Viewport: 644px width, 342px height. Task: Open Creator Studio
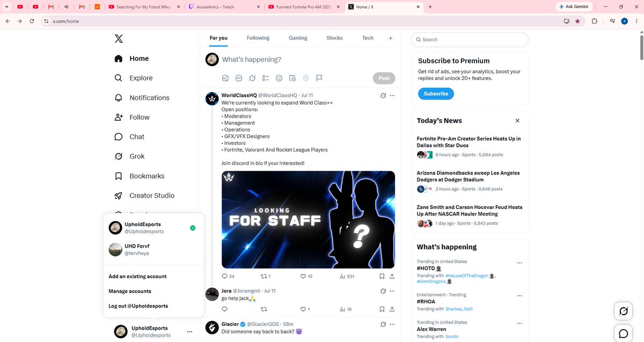144,195
